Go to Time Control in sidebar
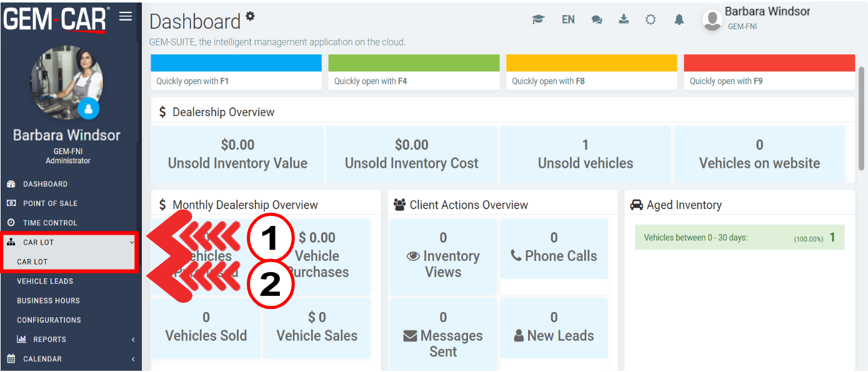Viewport: 868px width, 372px height. point(50,223)
